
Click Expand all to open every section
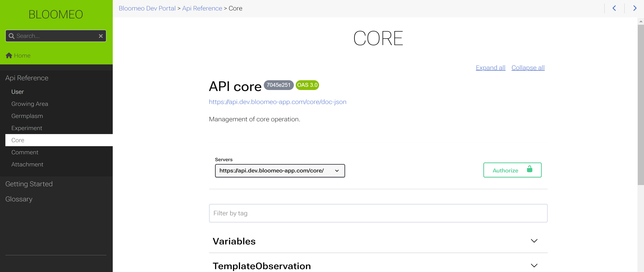tap(490, 68)
